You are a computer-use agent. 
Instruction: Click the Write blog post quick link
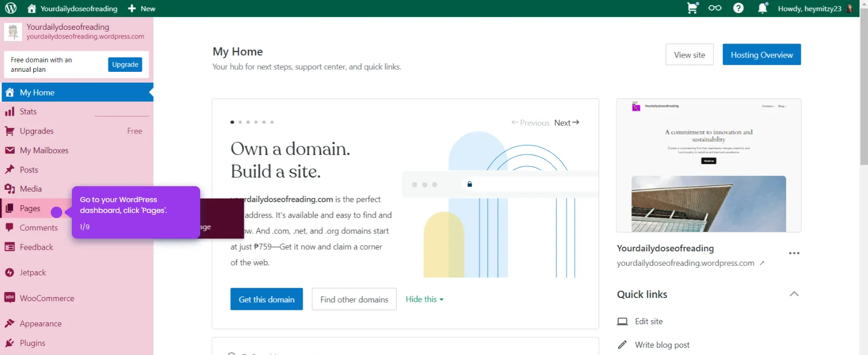[662, 345]
